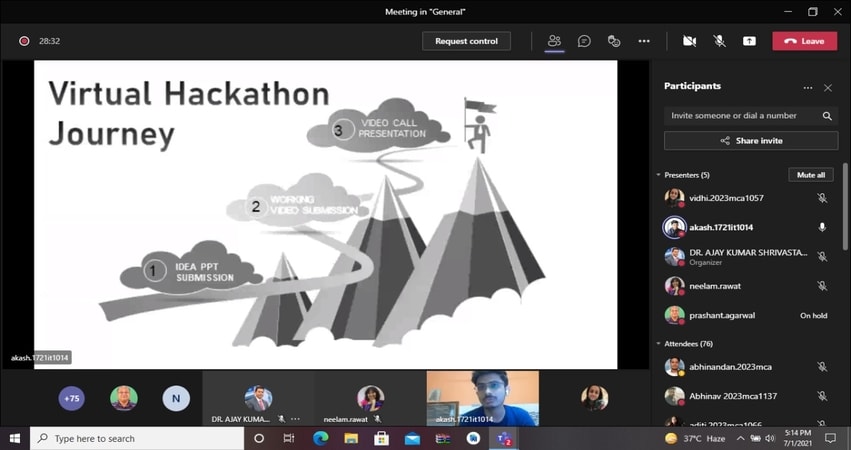Click the Share content tray icon
This screenshot has height=450, width=851.
[749, 41]
